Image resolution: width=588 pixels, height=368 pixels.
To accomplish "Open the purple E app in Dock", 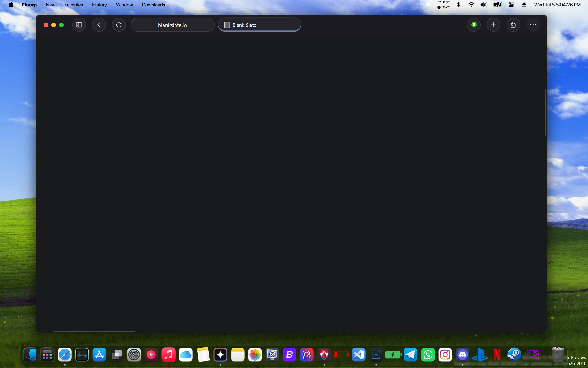I will 289,355.
